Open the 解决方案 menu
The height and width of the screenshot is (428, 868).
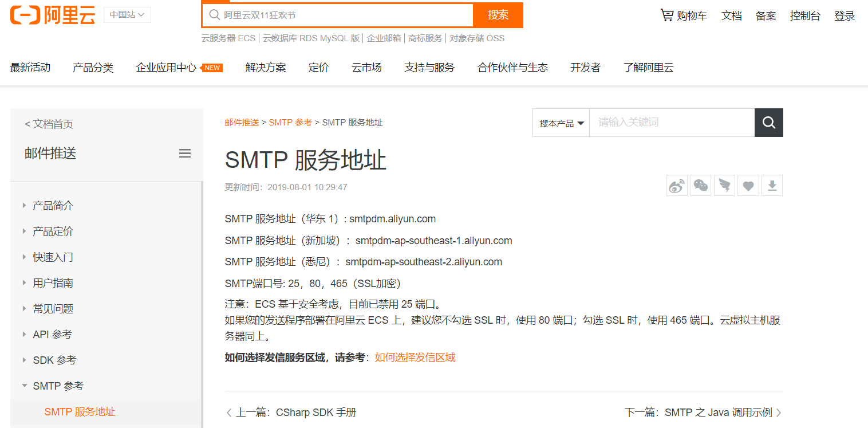click(x=266, y=67)
